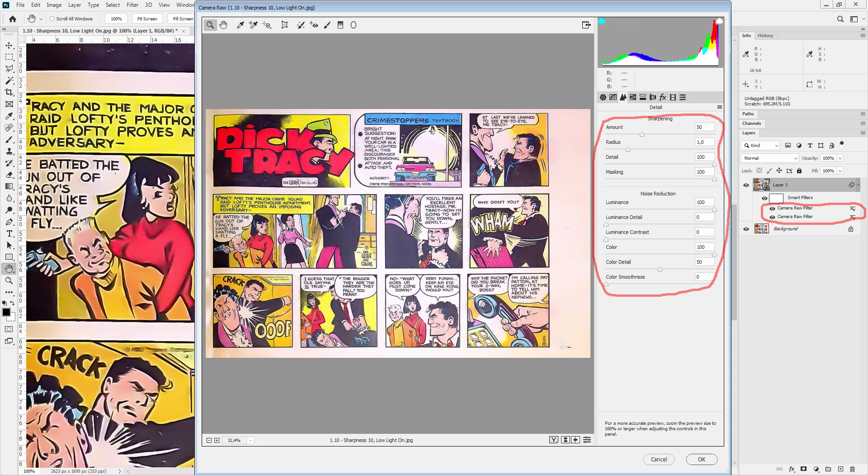The image size is (868, 475).
Task: Select the Graduated Filter tool in Camera Raw
Action: 340,25
